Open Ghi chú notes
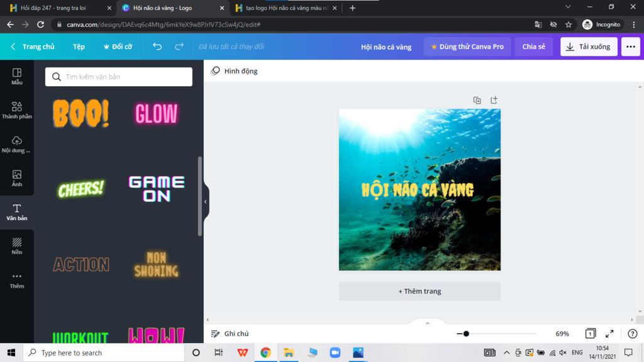644x362 pixels. 230,334
